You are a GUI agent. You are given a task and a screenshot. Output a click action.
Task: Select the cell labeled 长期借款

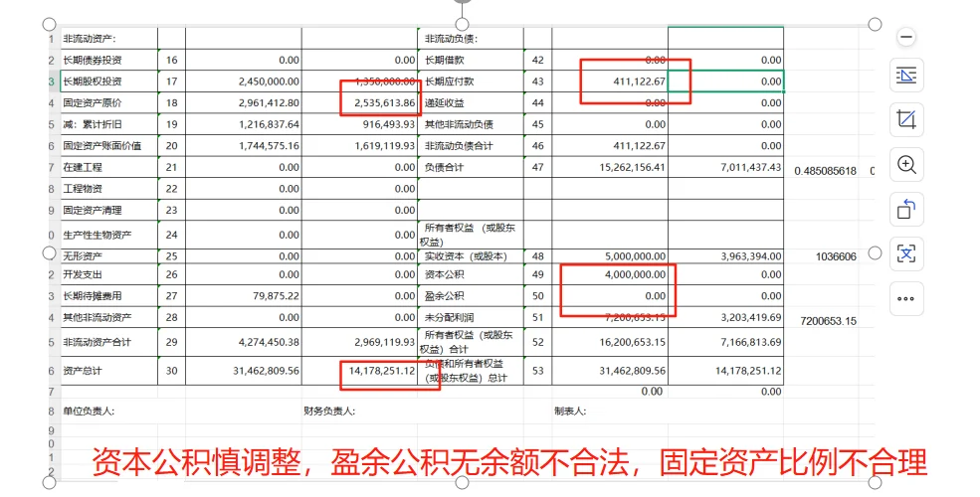tap(471, 60)
